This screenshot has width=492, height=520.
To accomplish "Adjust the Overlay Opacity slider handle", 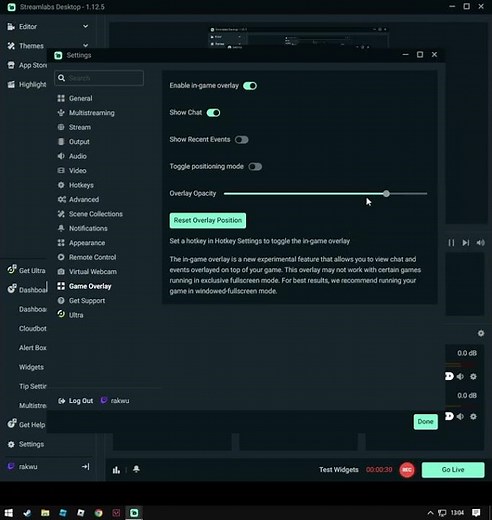I will coord(386,193).
